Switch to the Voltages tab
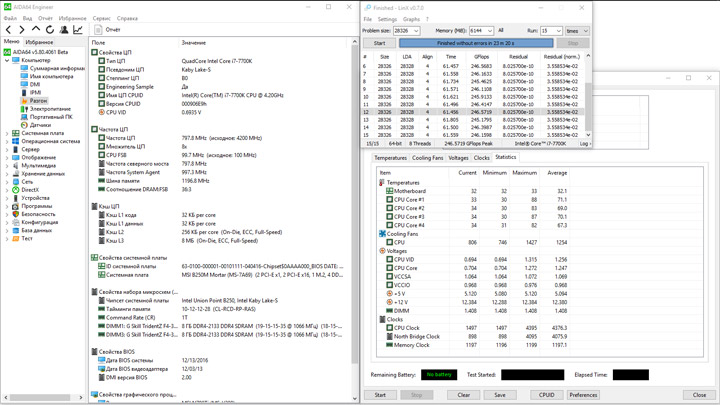Viewport: 720px width, 405px height. (x=458, y=158)
